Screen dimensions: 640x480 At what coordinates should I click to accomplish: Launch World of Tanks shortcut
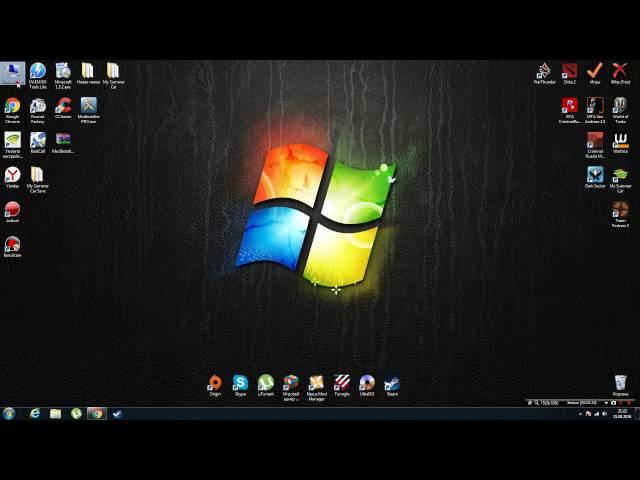620,110
